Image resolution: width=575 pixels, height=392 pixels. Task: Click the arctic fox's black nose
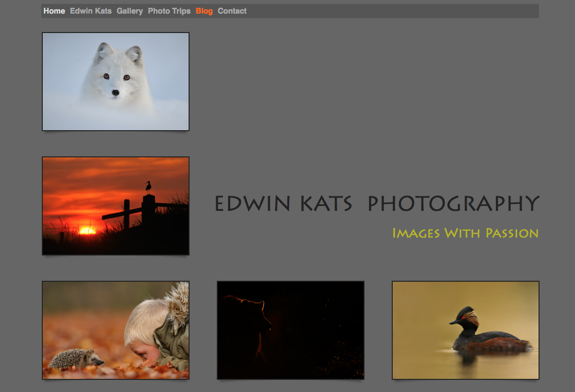coord(115,92)
